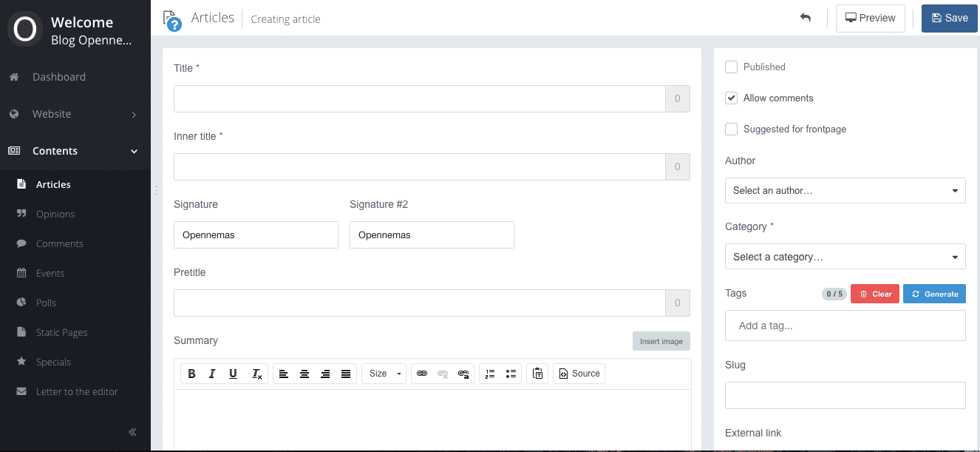Enable the Published checkbox
Screen dimensions: 980x452
[732, 67]
